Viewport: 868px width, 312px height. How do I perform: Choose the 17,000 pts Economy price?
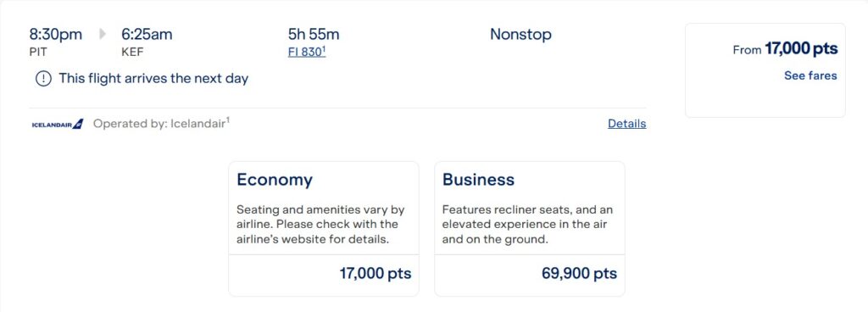[376, 274]
